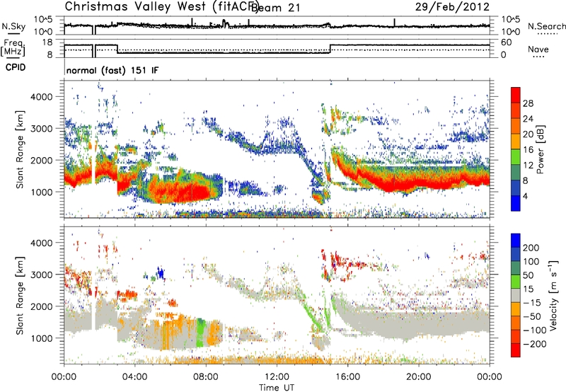Click the light green segment of power colorbar
566x392 pixels.
(516, 156)
